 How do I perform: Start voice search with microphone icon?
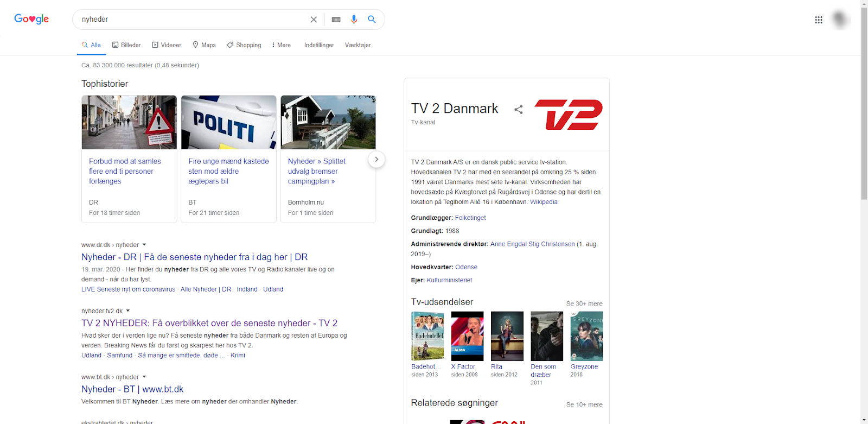click(x=354, y=20)
